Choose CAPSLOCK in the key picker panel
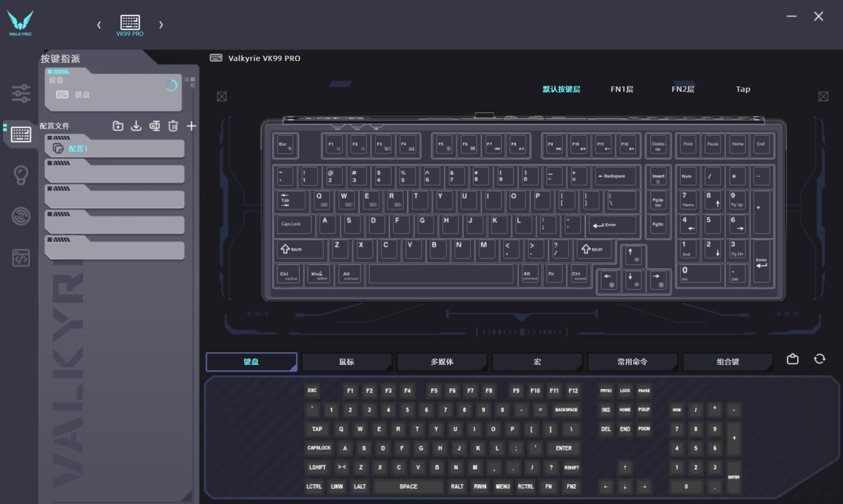Image resolution: width=843 pixels, height=504 pixels. click(319, 448)
